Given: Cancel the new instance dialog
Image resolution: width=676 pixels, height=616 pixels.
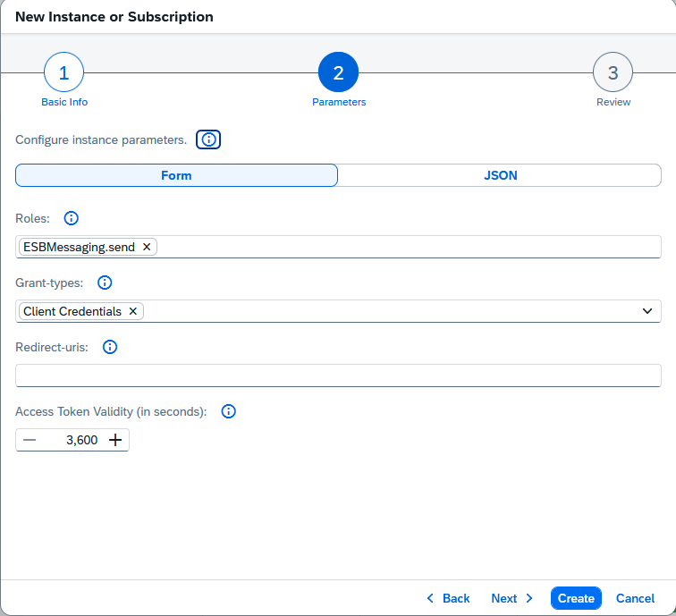Looking at the screenshot, I should [x=635, y=598].
